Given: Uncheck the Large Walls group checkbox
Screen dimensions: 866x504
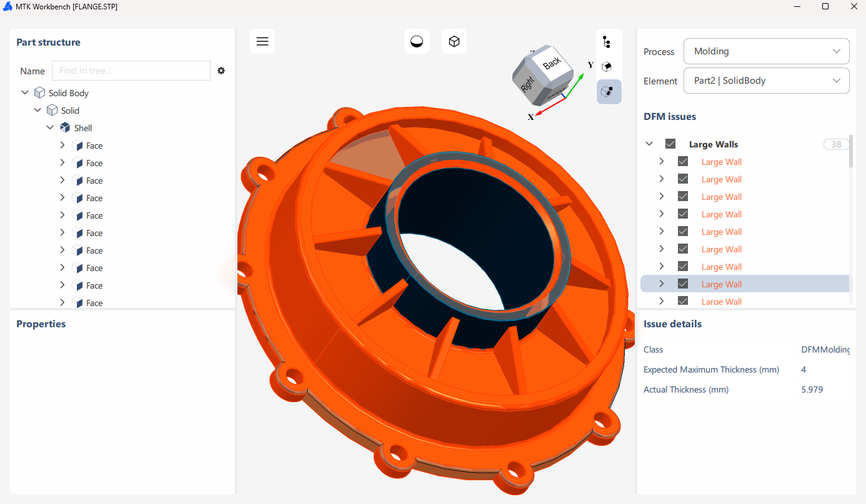Looking at the screenshot, I should coord(670,143).
